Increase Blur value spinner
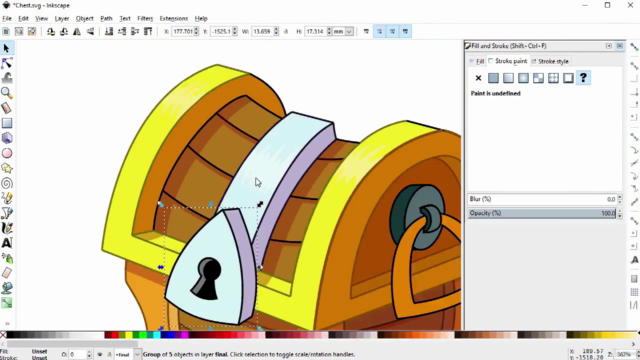Viewport: 640px width, 360px height. point(620,197)
